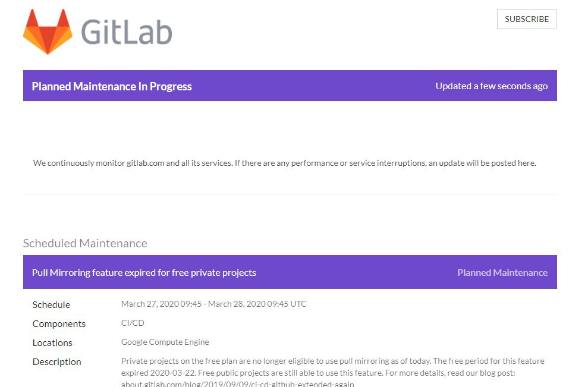
Task: Click the Components field label
Action: [x=59, y=324]
